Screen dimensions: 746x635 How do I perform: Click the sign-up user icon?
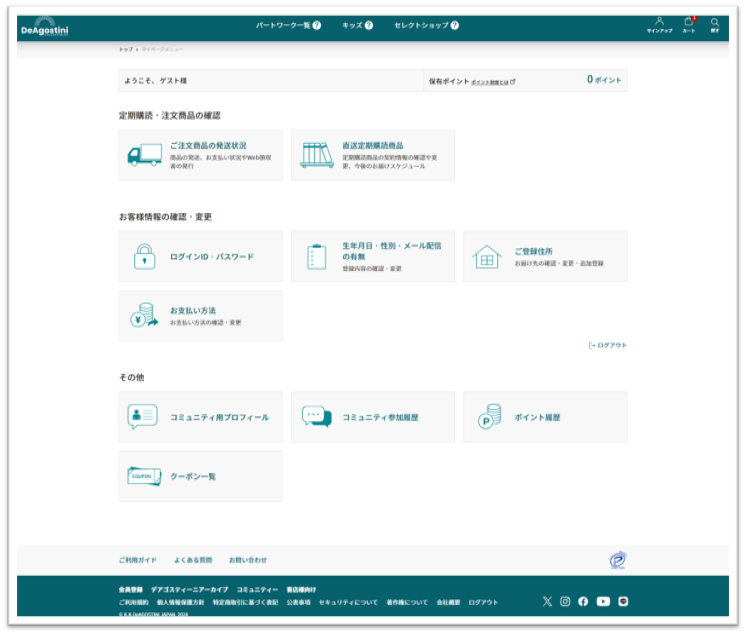pyautogui.click(x=659, y=25)
